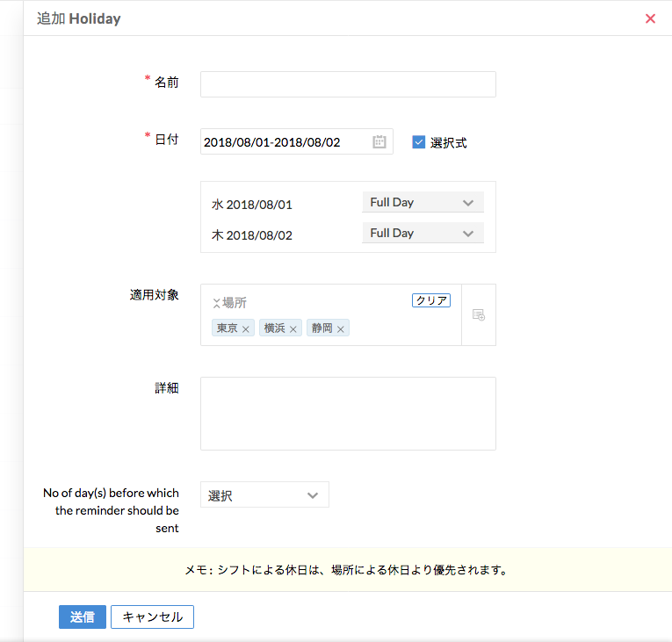
Task: Focus the 名前 name input field
Action: [x=348, y=84]
